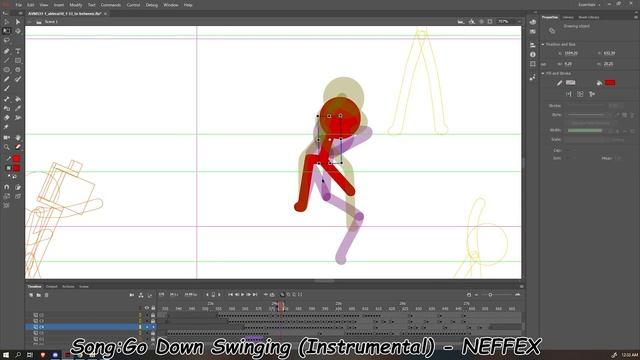Select the Bone tool

tap(7, 99)
